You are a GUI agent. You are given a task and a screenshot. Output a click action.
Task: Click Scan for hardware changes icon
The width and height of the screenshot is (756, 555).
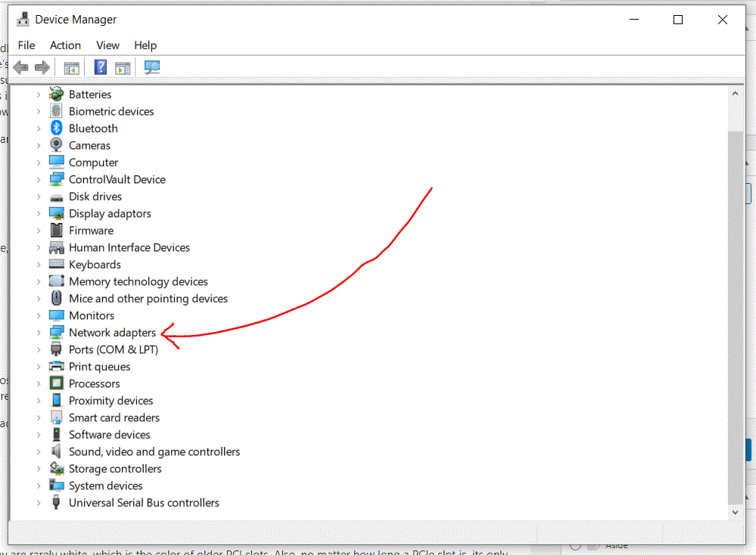coord(152,67)
